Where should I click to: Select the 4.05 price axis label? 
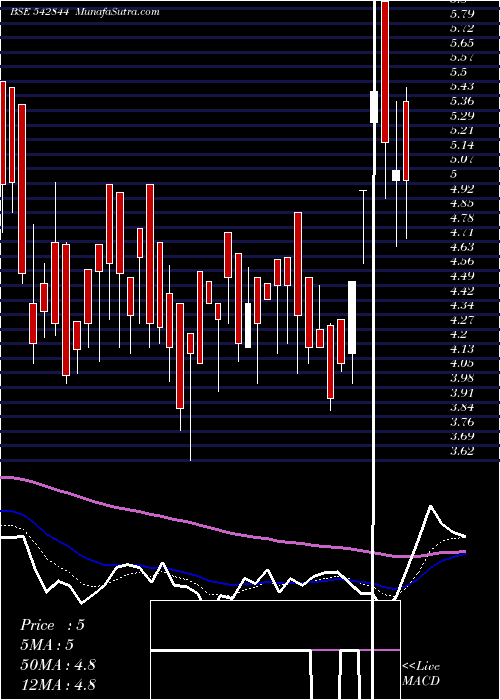click(x=462, y=363)
